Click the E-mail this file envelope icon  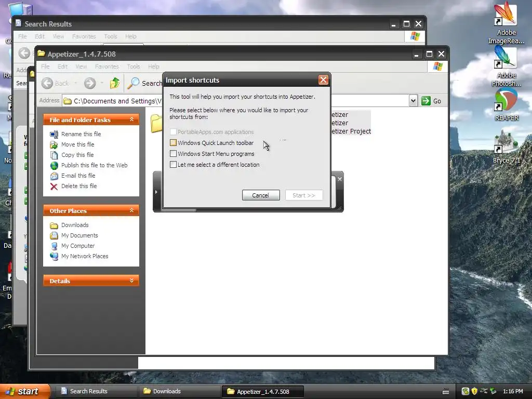click(54, 176)
